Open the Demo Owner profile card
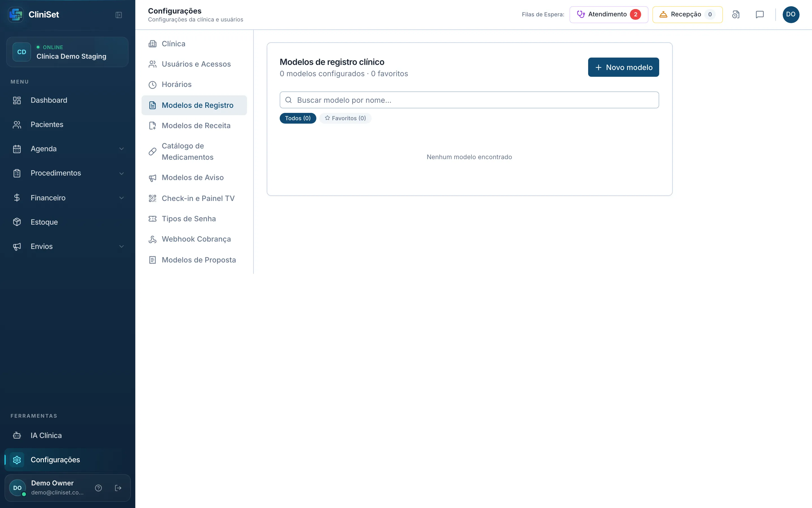 point(67,488)
